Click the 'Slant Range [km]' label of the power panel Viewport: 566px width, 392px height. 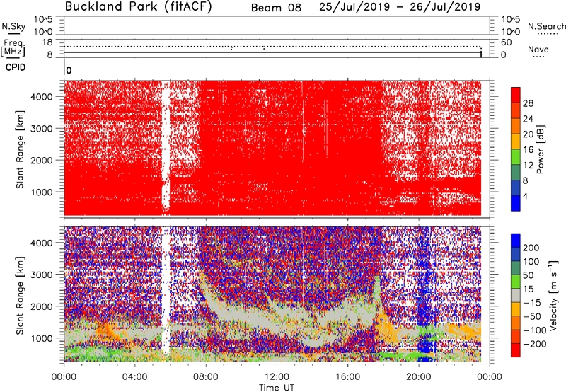20,149
